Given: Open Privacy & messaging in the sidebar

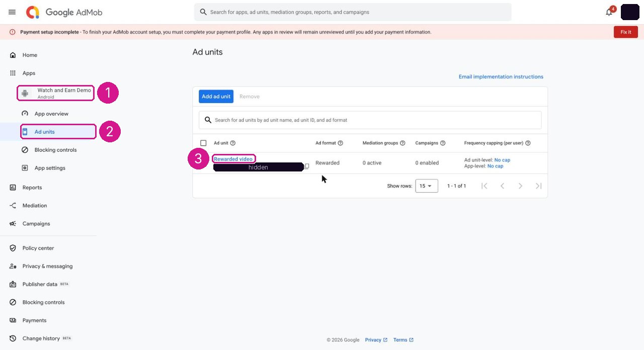Looking at the screenshot, I should tap(47, 267).
